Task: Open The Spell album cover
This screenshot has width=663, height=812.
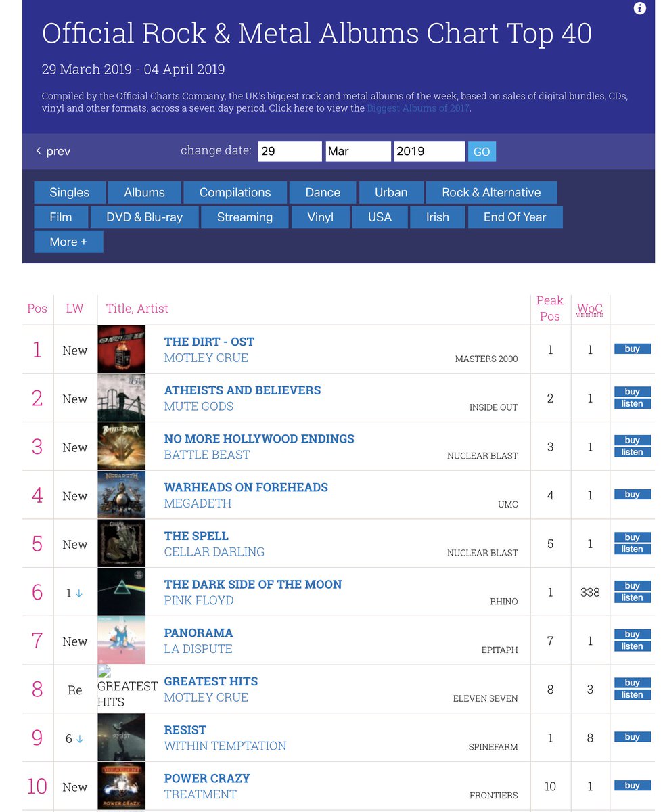Action: click(122, 544)
